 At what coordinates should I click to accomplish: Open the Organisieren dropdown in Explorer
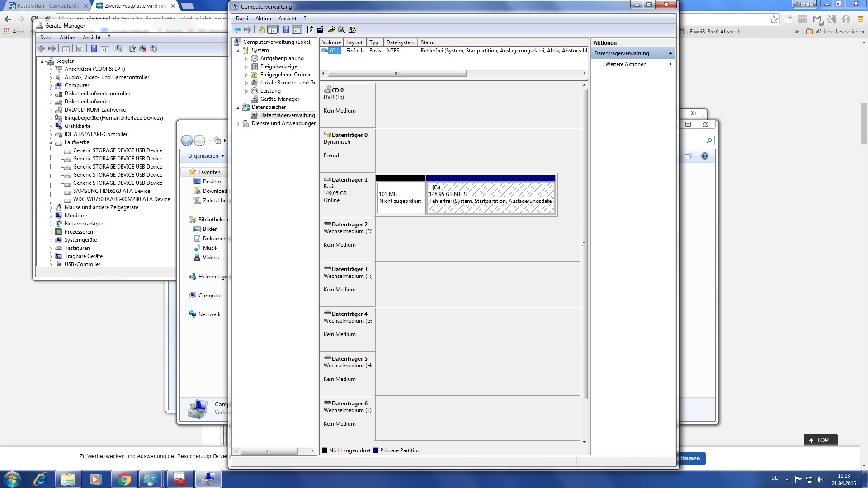(x=206, y=156)
